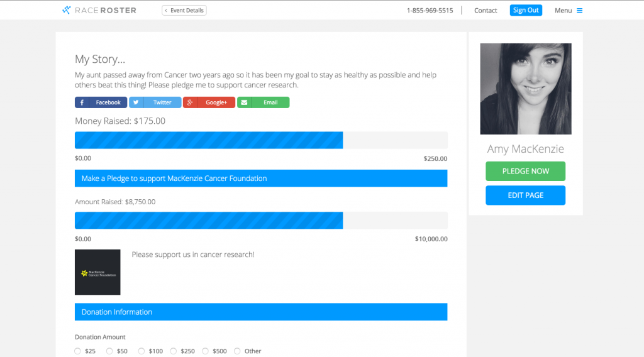Pick the $500 donation radio button
This screenshot has height=357, width=644.
[205, 351]
